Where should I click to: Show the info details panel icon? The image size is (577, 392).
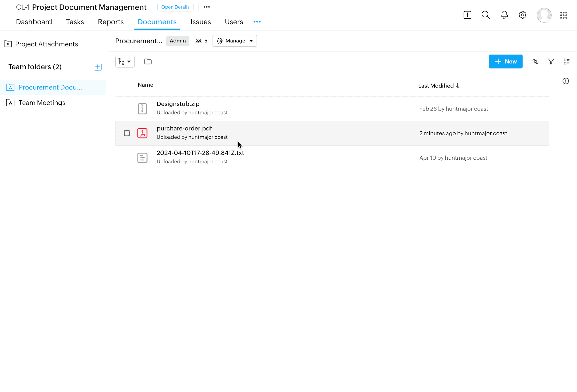[566, 81]
